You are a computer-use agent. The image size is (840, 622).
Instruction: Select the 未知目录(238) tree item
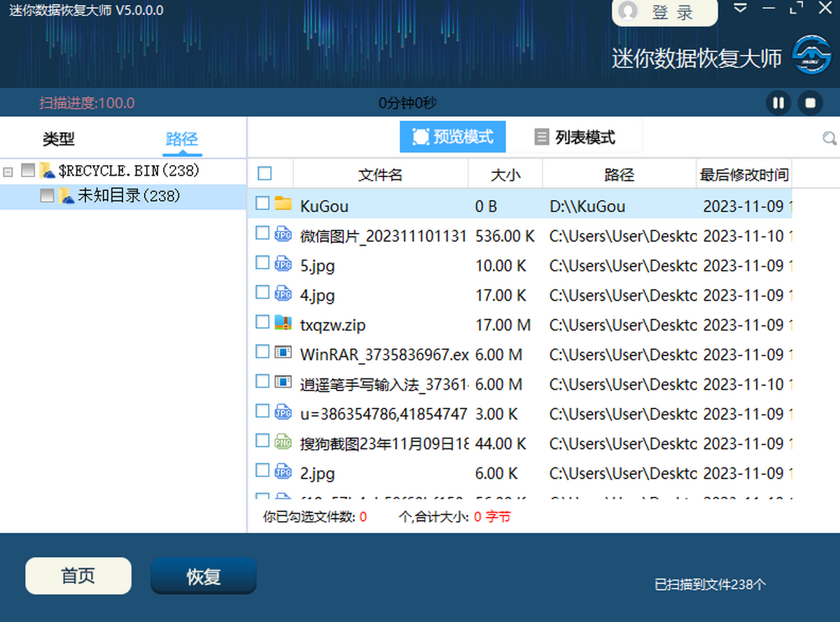click(129, 196)
